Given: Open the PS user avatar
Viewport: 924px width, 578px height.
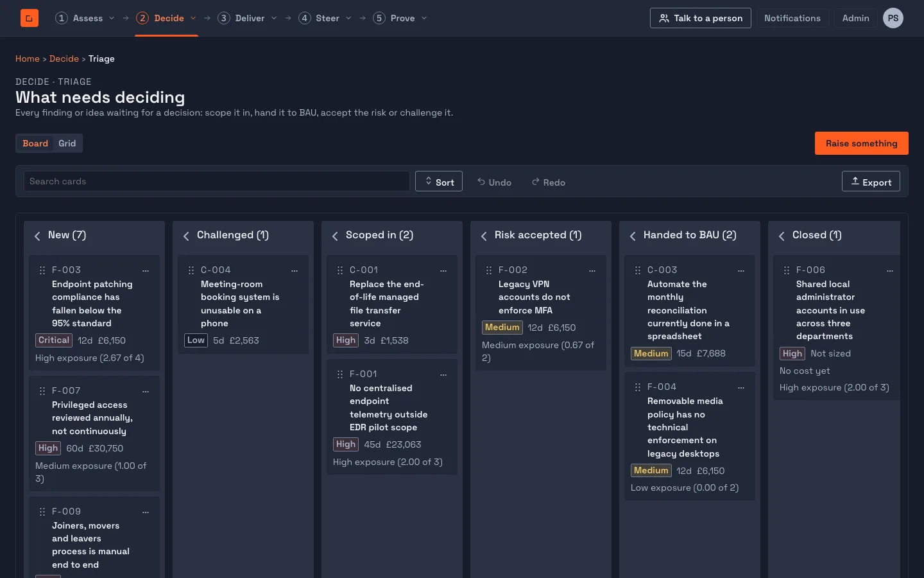Looking at the screenshot, I should click(x=893, y=18).
